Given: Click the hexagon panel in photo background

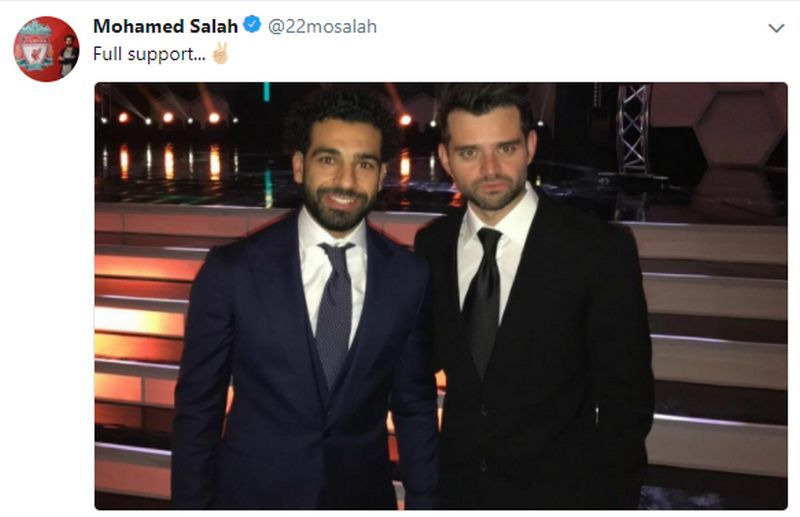Looking at the screenshot, I should pos(740,127).
